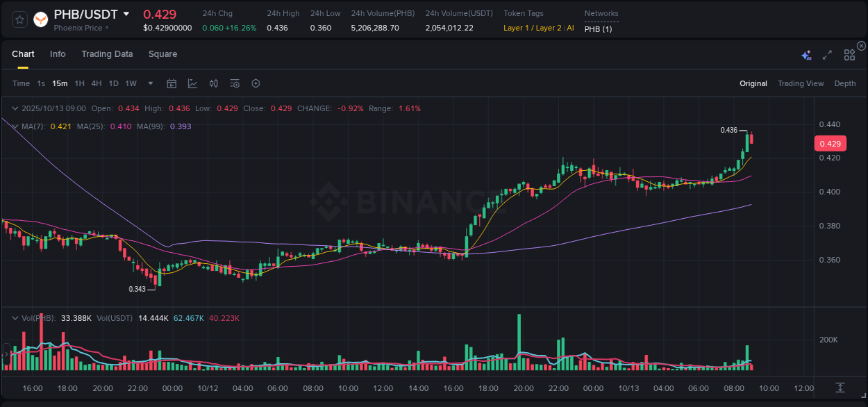Screen dimensions: 868x407
Task: Open the indicators list icon
Action: click(x=234, y=83)
